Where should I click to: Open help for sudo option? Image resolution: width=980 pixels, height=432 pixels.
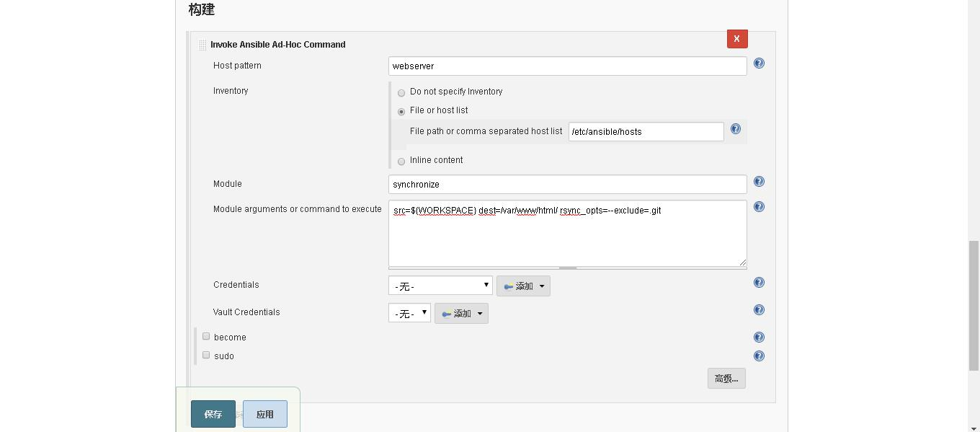759,356
